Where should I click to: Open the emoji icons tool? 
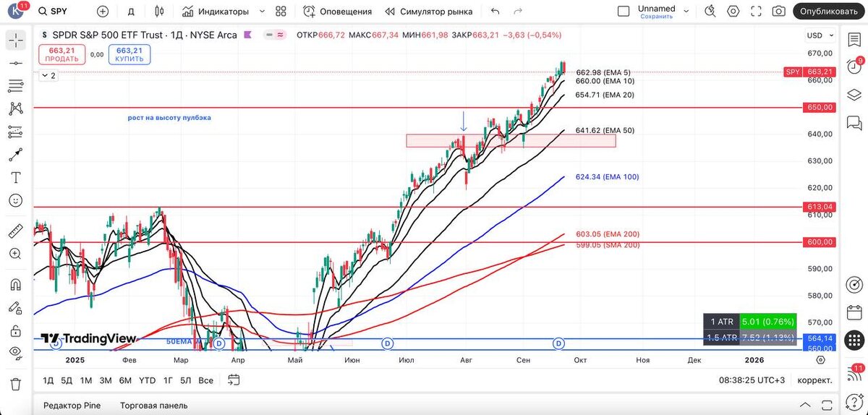[16, 200]
